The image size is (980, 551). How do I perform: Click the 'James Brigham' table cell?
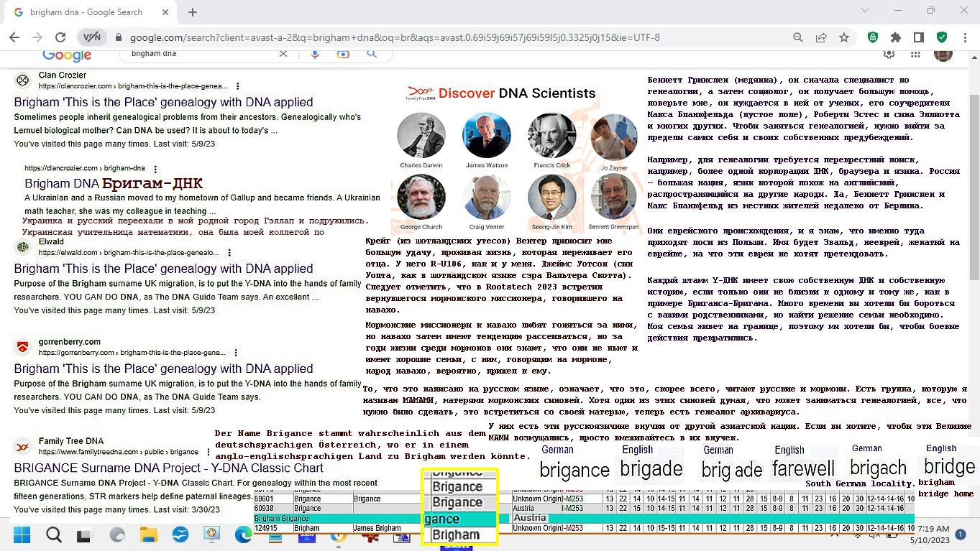[377, 528]
